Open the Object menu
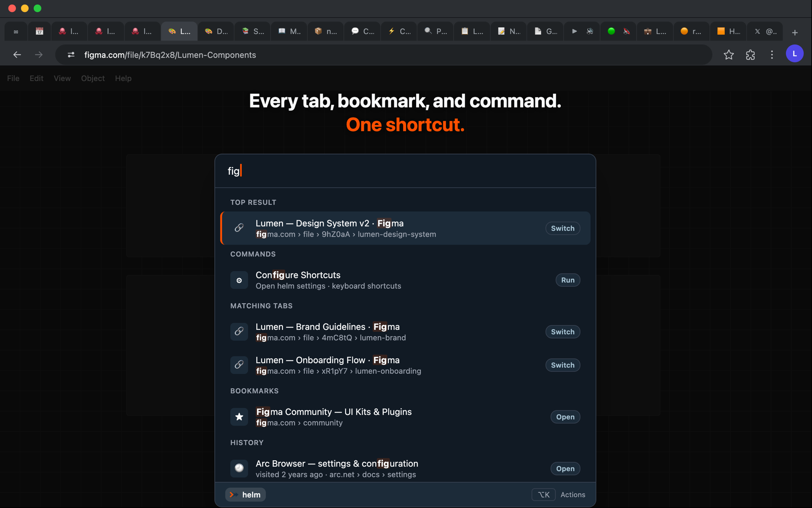The height and width of the screenshot is (508, 812). (93, 78)
